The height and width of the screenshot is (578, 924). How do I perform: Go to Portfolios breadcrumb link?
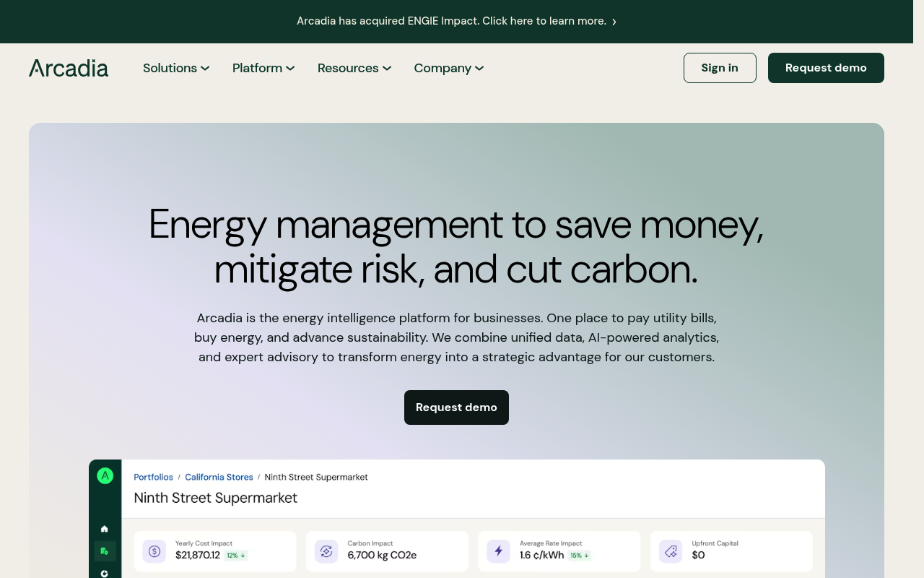[x=154, y=478]
